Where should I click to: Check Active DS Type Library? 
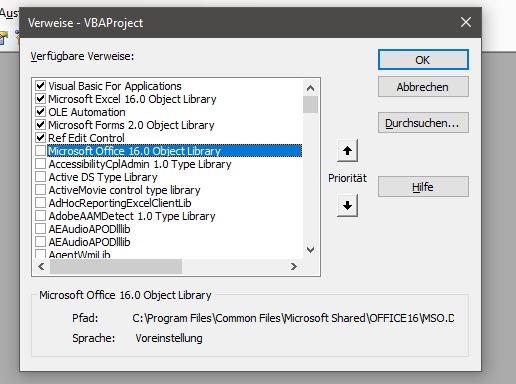pos(40,177)
